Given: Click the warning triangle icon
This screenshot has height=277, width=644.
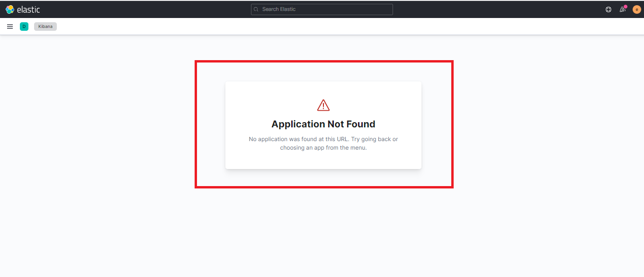Looking at the screenshot, I should tap(323, 105).
